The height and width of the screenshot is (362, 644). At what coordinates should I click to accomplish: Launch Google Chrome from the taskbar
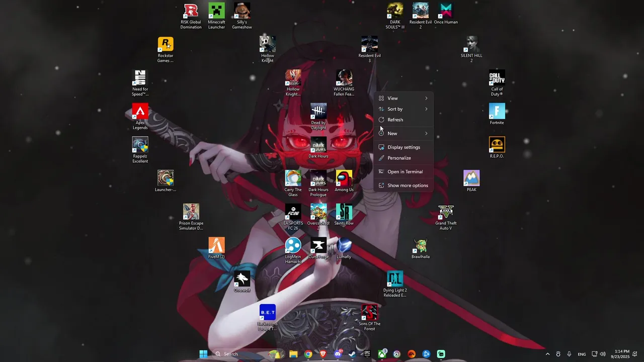click(x=308, y=354)
